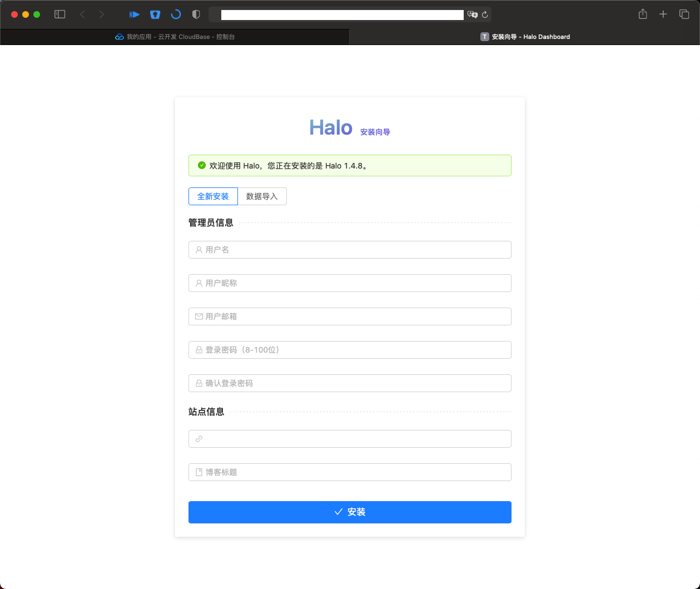Click the blue playback-speed extension icon
The width and height of the screenshot is (700, 589).
click(134, 14)
